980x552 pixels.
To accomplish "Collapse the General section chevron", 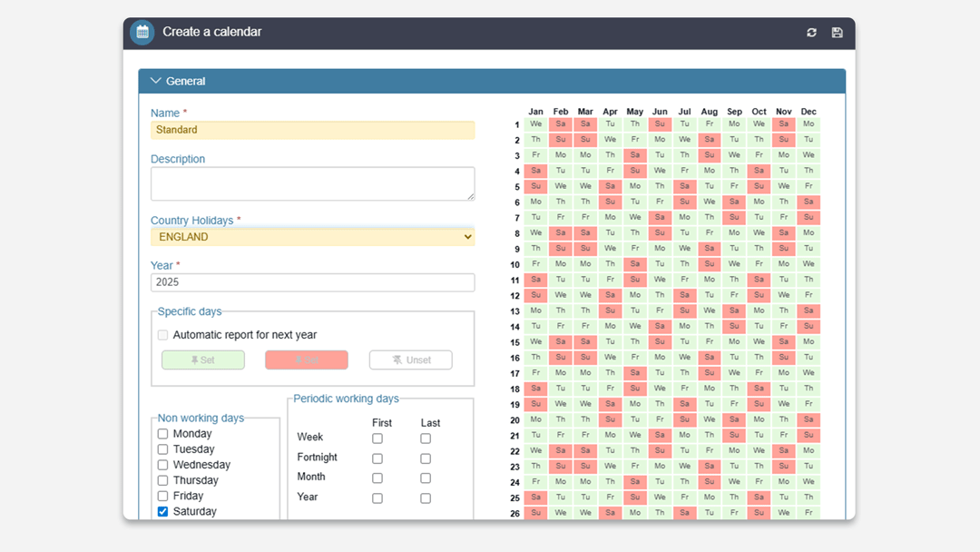I will click(x=155, y=81).
